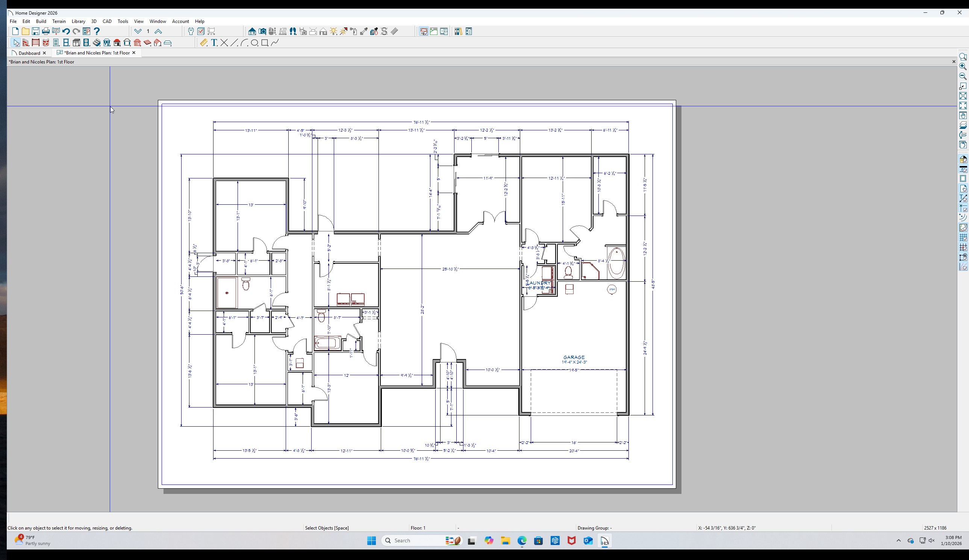Viewport: 969px width, 560px height.
Task: Select the Dimension ruler tool
Action: click(204, 43)
